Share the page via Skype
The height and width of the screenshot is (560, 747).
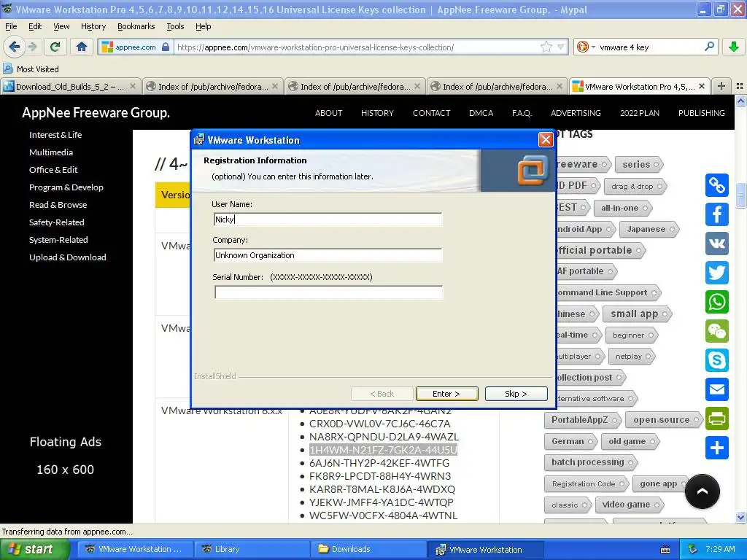pyautogui.click(x=716, y=360)
